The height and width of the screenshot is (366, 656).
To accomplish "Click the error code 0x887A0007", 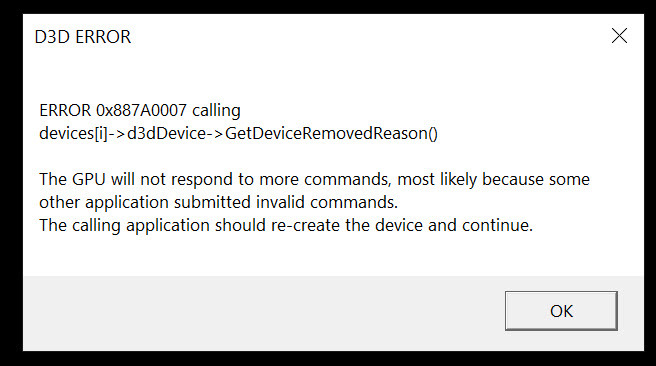I will [141, 110].
